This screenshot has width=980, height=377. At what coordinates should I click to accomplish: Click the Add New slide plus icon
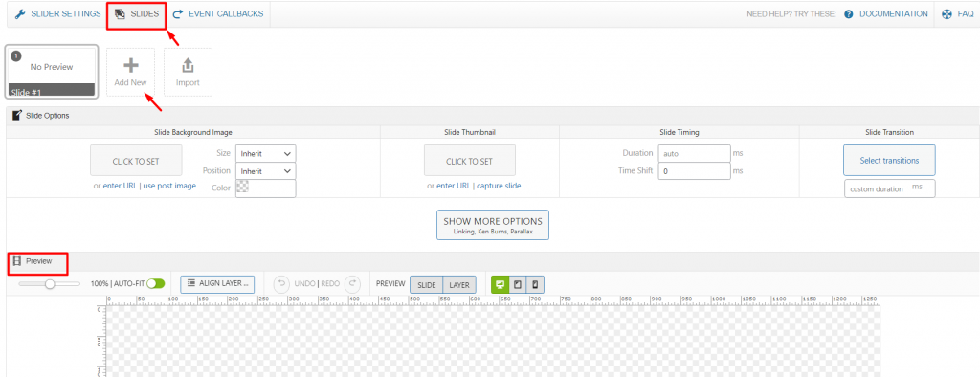point(130,65)
